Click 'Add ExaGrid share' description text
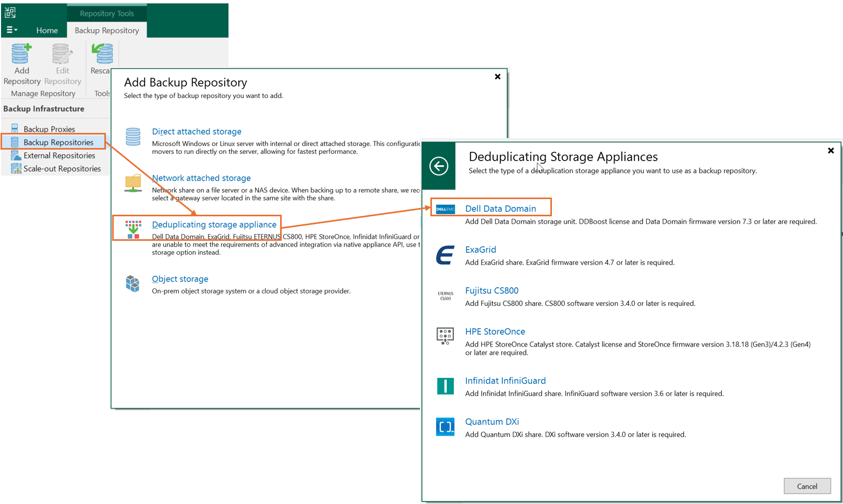Image resolution: width=843 pixels, height=504 pixels. pos(570,262)
